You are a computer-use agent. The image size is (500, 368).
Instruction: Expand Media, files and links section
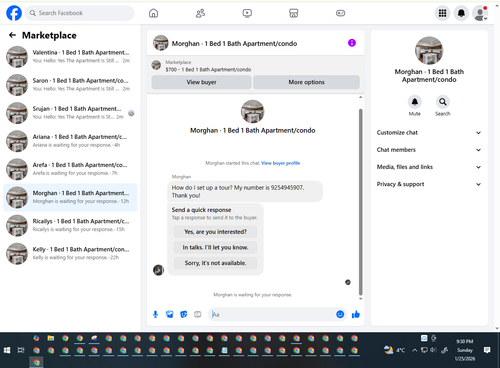[x=429, y=167]
